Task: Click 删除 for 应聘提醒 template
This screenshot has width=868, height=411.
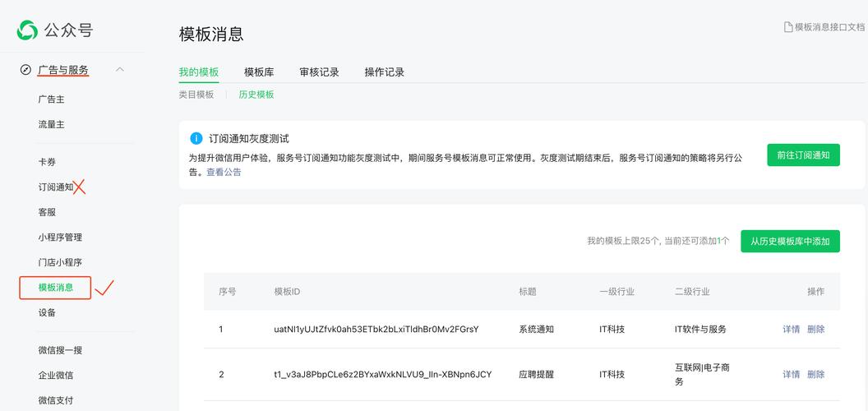Action: (x=816, y=375)
